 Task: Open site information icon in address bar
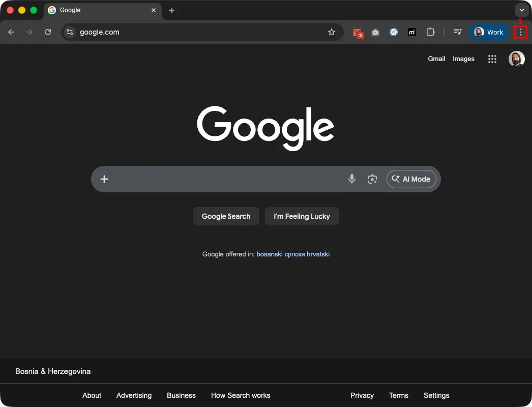pos(70,32)
